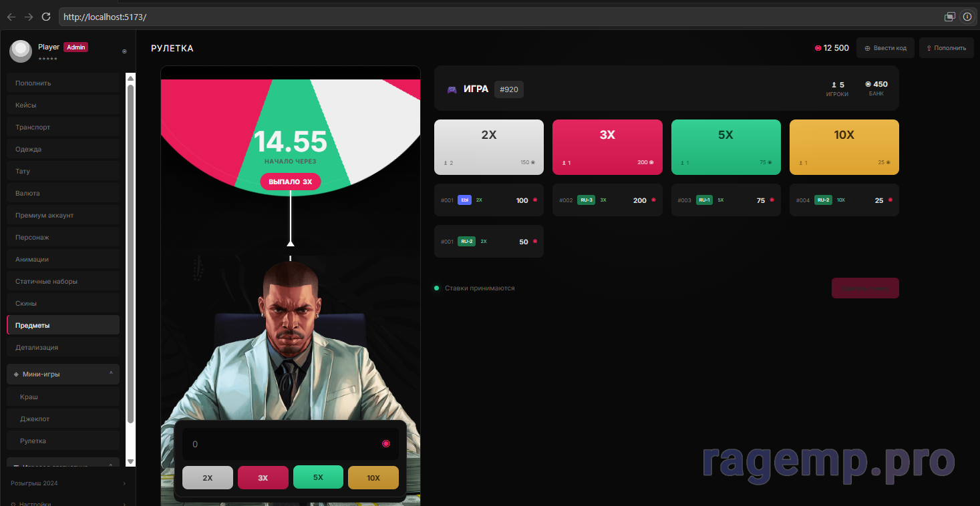Click the red coin icon in the 100 bet row
Viewport: 980px width, 506px height.
tap(535, 200)
